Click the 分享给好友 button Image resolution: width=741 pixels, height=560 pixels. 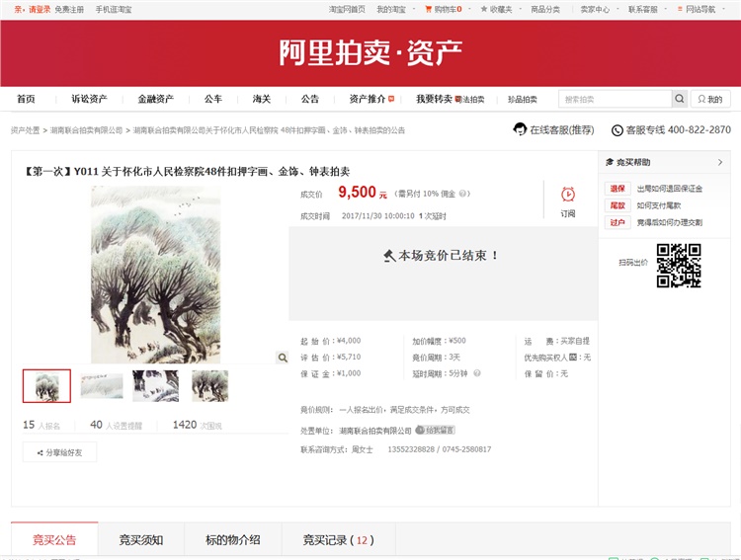(x=59, y=452)
